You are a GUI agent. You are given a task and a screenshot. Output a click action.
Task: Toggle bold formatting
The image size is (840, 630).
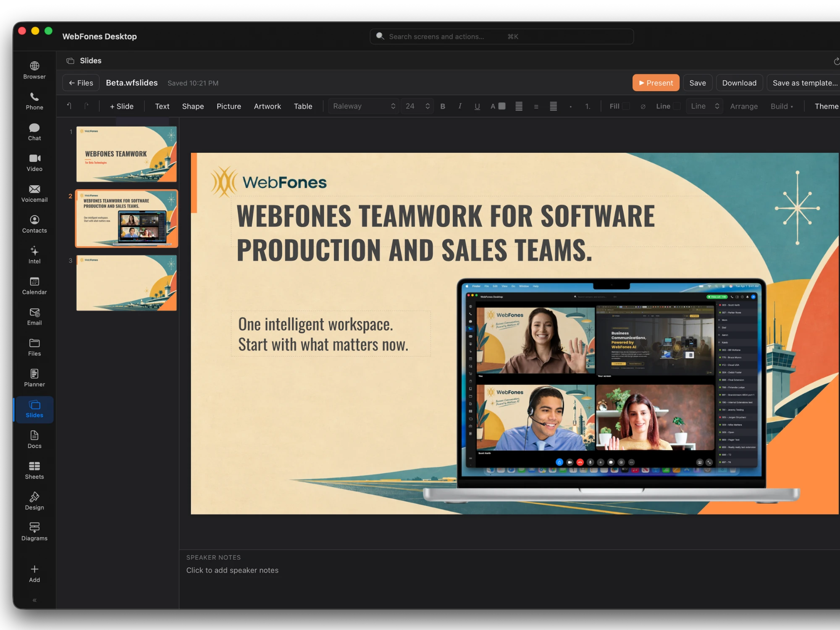click(x=443, y=106)
